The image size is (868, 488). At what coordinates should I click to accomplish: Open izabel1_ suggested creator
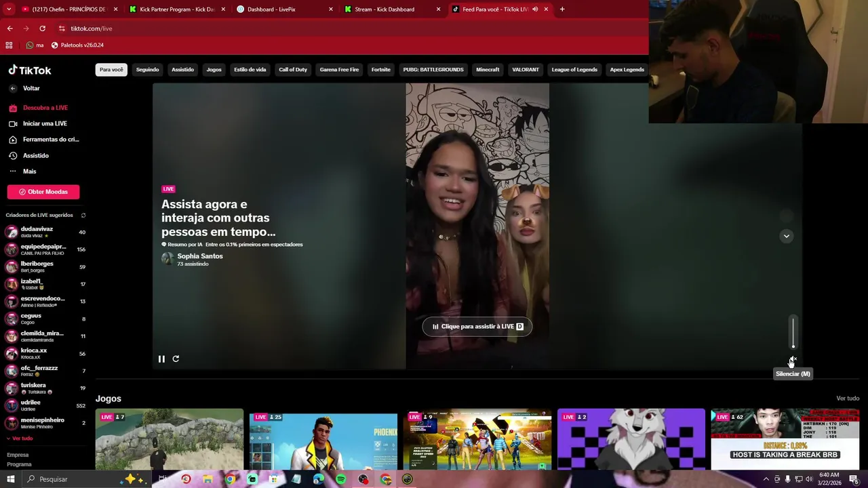click(46, 285)
